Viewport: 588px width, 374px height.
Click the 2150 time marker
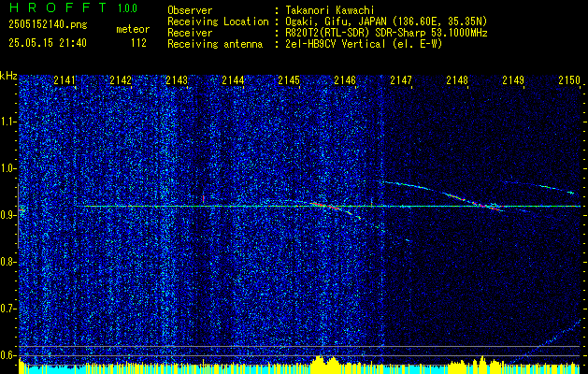[569, 79]
